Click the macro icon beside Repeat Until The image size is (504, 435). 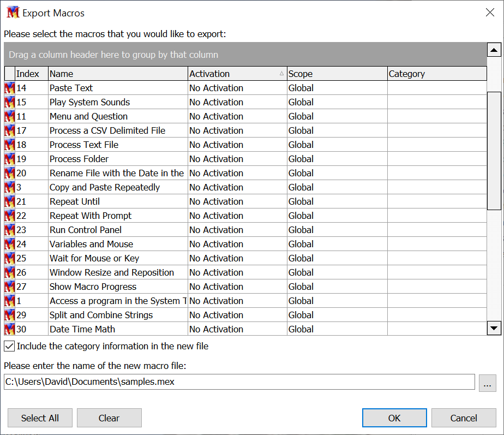click(x=10, y=201)
